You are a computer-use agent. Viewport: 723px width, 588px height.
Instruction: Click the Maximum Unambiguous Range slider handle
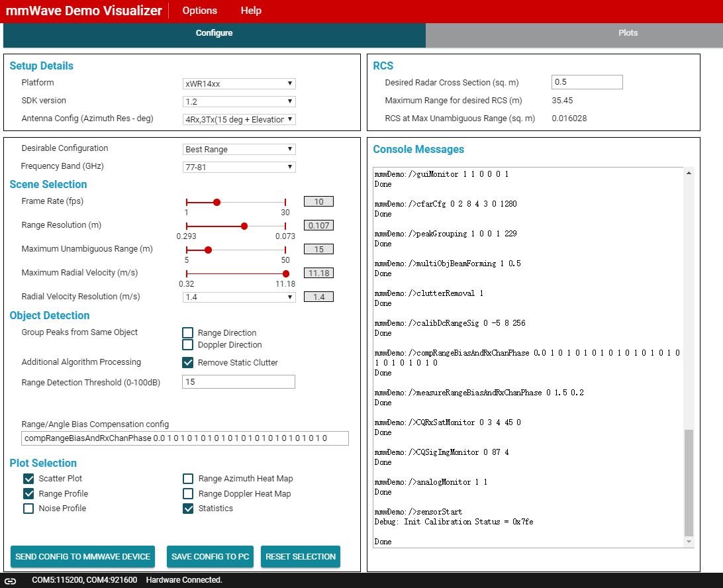[x=208, y=250]
